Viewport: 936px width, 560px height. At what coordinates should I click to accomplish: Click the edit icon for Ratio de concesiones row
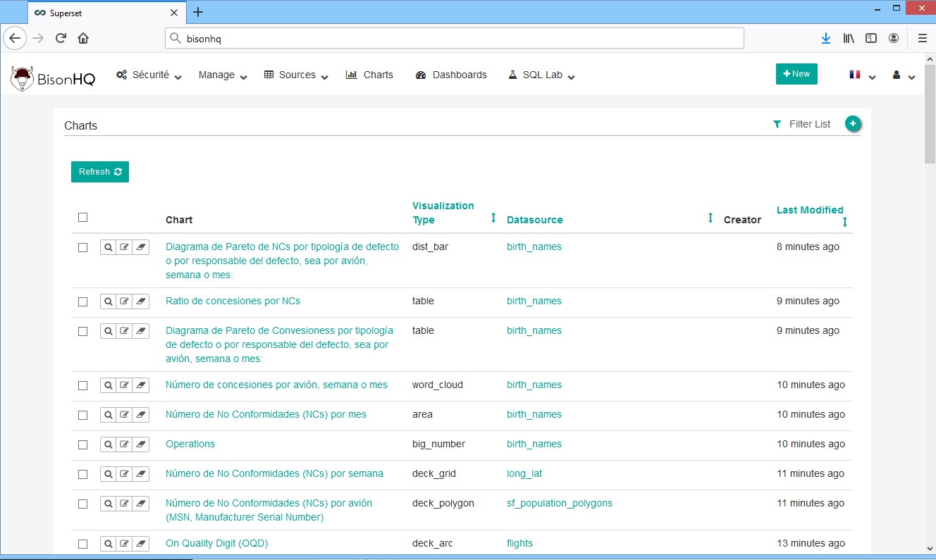point(125,301)
